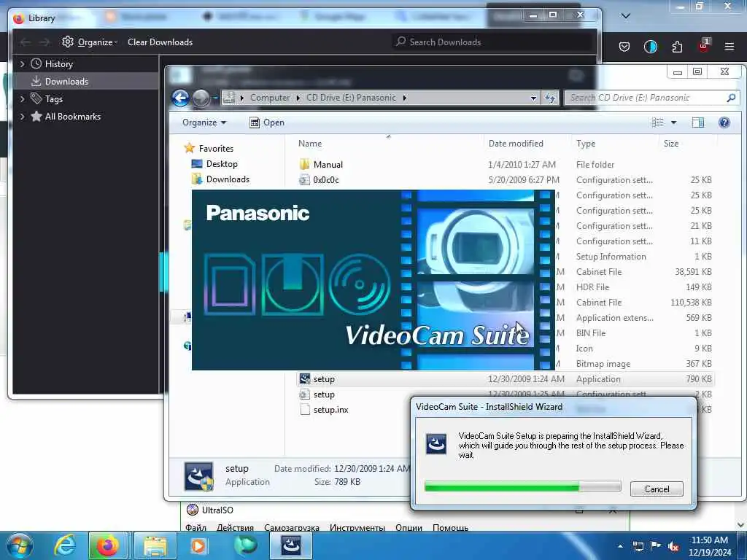
Task: Switch to InstallShield setup taskbar icon
Action: click(x=290, y=545)
